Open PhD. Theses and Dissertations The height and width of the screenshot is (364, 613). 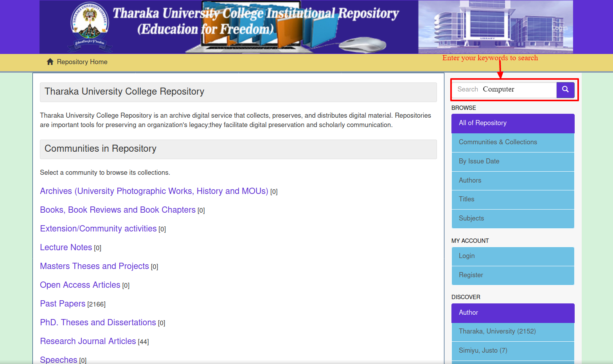(98, 323)
